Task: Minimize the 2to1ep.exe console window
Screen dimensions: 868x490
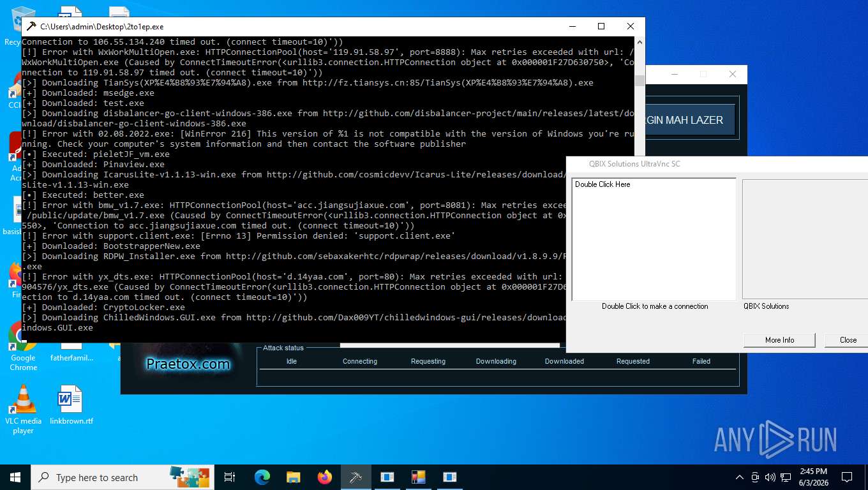Action: pos(571,27)
